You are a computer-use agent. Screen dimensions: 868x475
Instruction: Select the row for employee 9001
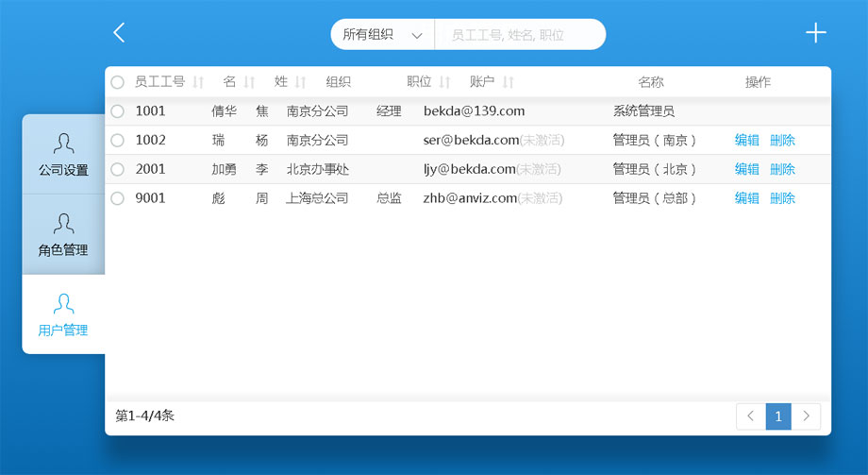(118, 198)
